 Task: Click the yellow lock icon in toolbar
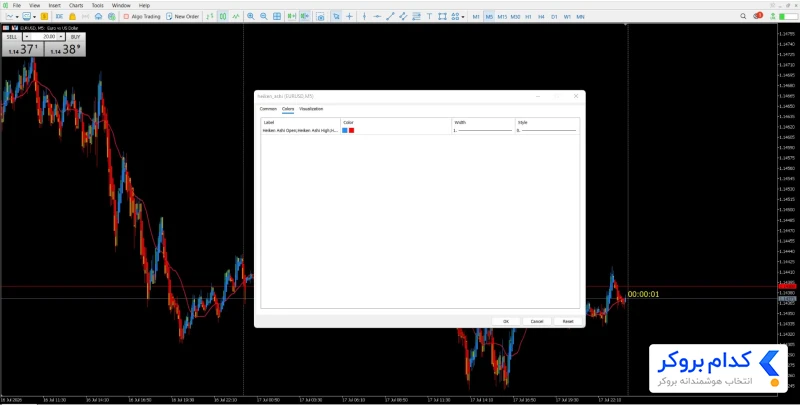[x=72, y=16]
